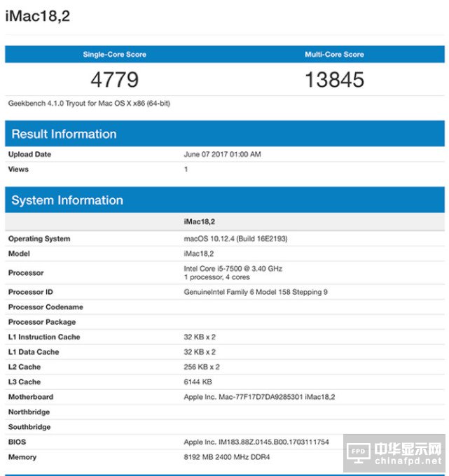
Task: Click the macOS 10.12.4 operating system value
Action: point(235,239)
